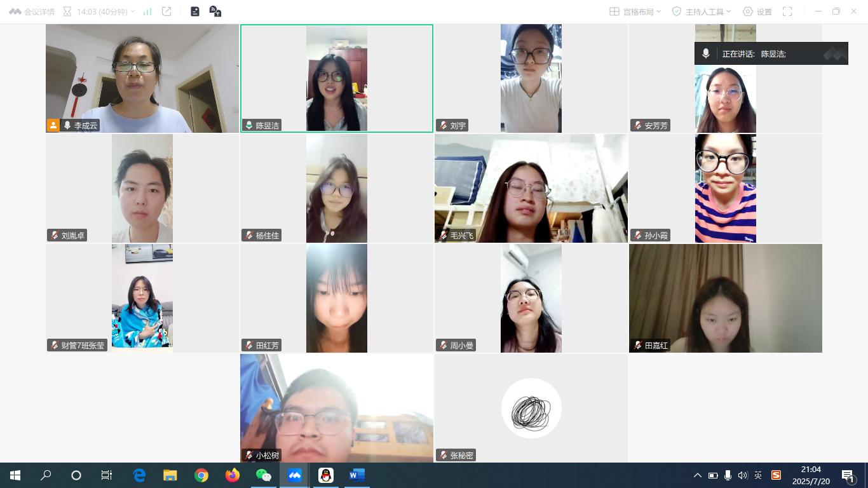This screenshot has height=488, width=868.
Task: Check the network signal strength icon
Action: tap(147, 11)
